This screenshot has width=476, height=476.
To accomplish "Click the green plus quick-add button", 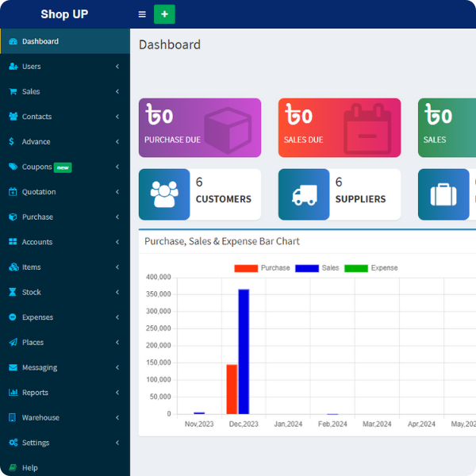I will pyautogui.click(x=164, y=14).
